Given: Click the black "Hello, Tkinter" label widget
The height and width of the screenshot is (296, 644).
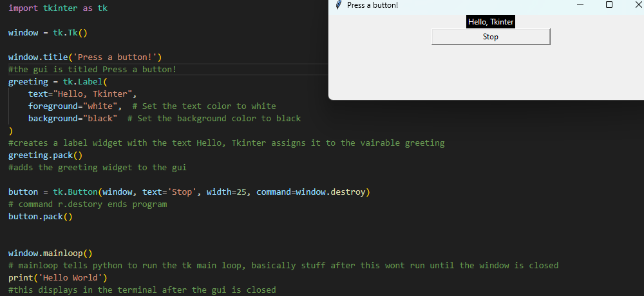Looking at the screenshot, I should tap(491, 22).
